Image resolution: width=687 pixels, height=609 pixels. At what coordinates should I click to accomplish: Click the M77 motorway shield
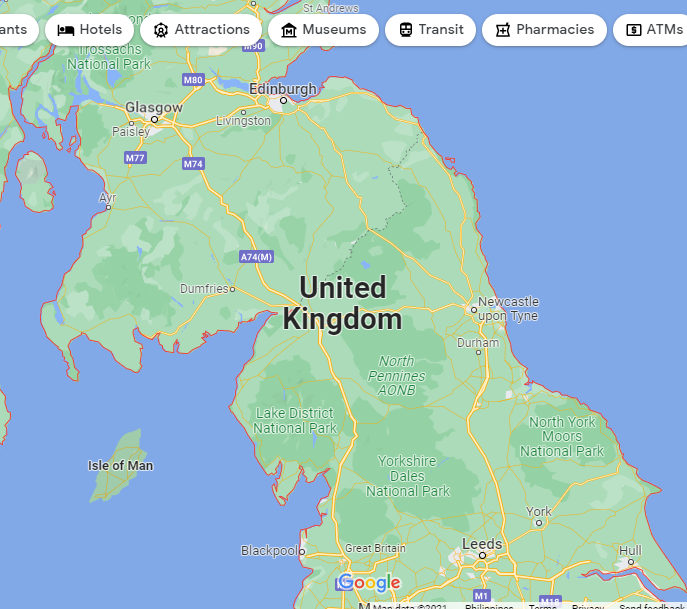(135, 158)
